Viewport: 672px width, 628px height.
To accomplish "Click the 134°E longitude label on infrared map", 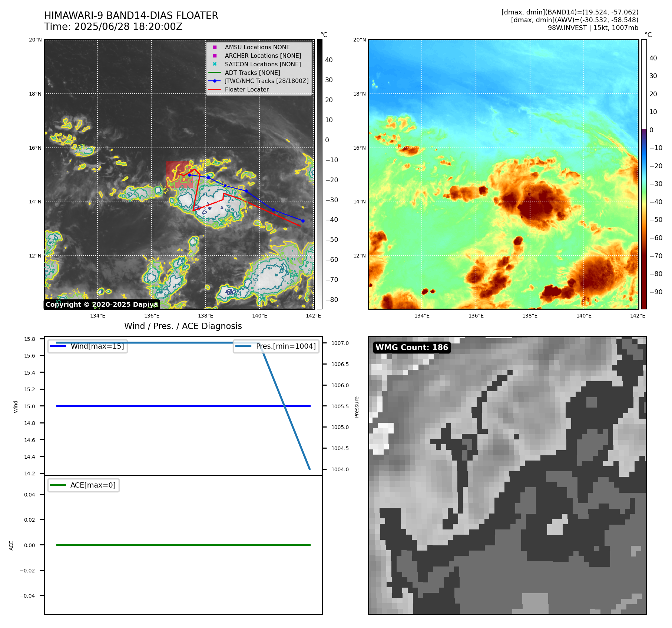I will click(98, 316).
